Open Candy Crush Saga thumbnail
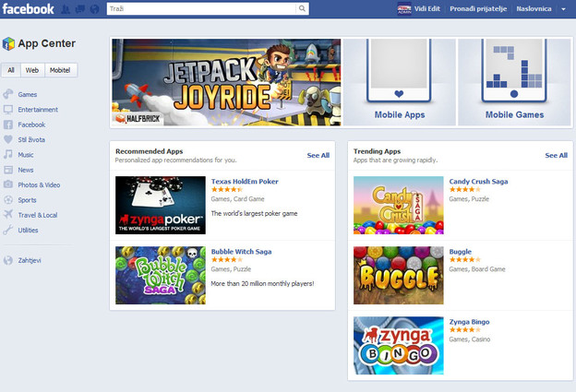Image resolution: width=576 pixels, height=392 pixels. pyautogui.click(x=399, y=205)
